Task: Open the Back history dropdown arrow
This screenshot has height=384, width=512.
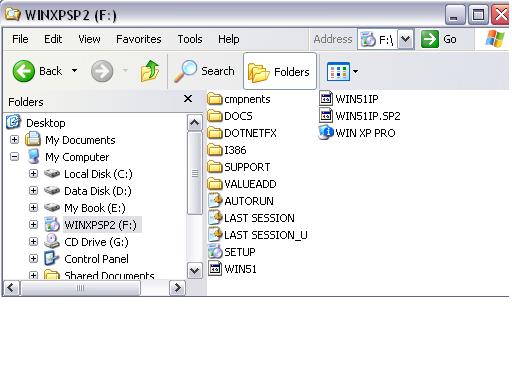Action: tap(74, 71)
